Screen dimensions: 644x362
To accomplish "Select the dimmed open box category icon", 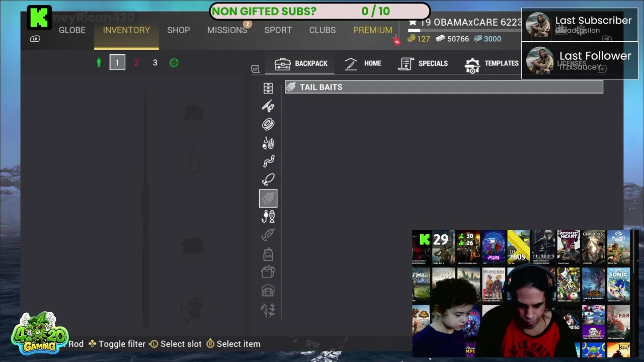I will [268, 272].
